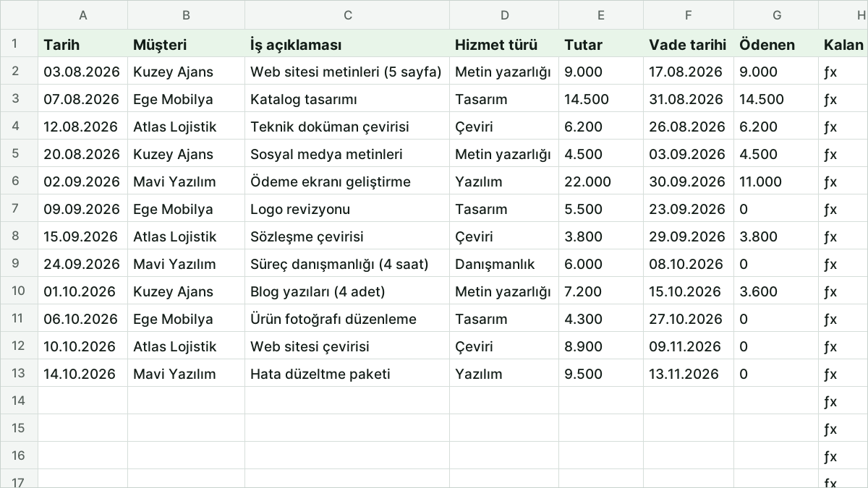Click Teknik doküman çevirisi cell
The width and height of the screenshot is (868, 488).
coord(347,127)
